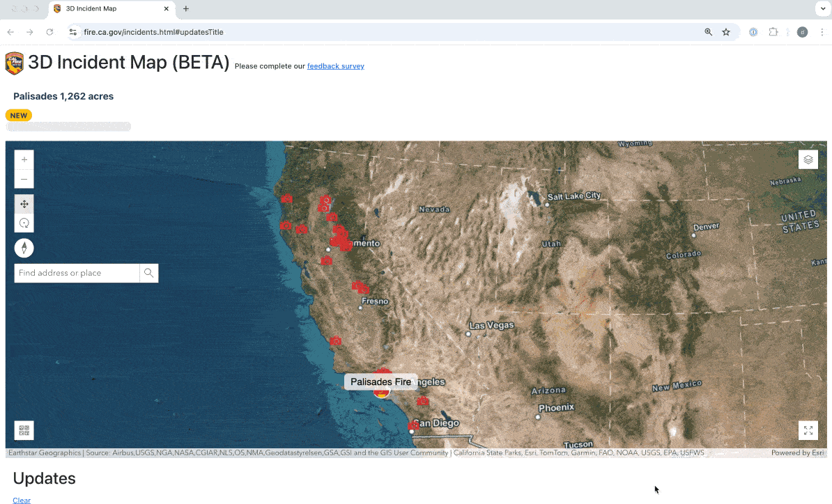Open browser extensions puzzle icon
This screenshot has width=832, height=504.
pos(773,32)
